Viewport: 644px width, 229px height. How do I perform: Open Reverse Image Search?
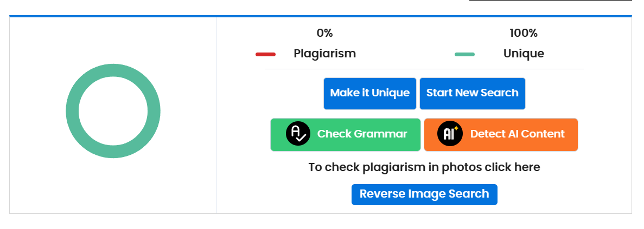tap(424, 194)
